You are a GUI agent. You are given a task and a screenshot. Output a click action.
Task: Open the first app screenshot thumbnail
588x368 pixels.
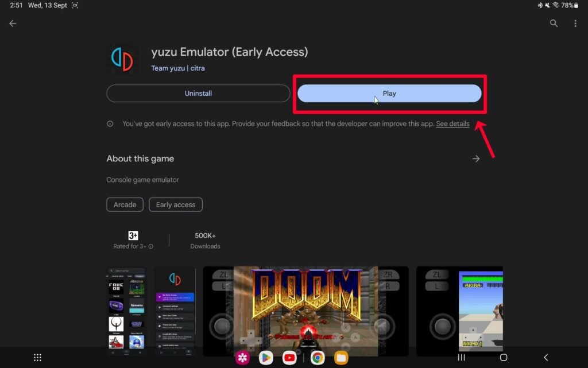[126, 310]
